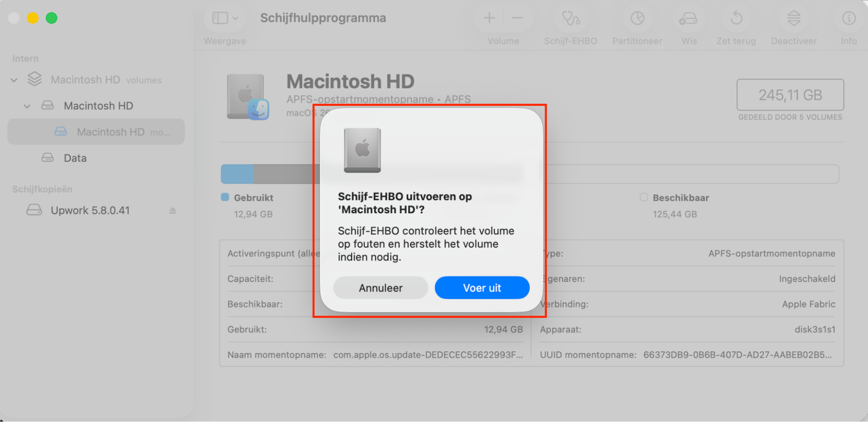This screenshot has width=868, height=422.
Task: Click the Intern section header
Action: click(x=25, y=58)
